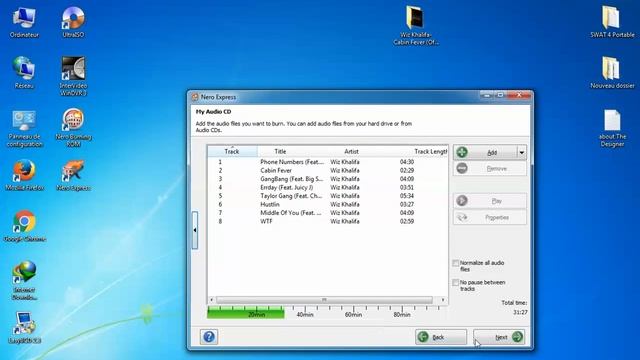Screen dimensions: 640x360
Task: Open Internet Download Manager shortcut
Action: coord(24,281)
